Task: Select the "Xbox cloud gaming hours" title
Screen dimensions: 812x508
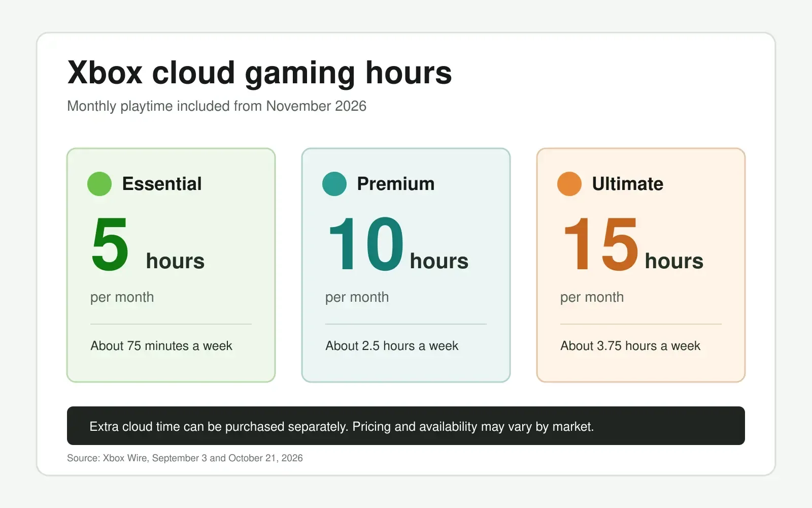Action: tap(259, 73)
